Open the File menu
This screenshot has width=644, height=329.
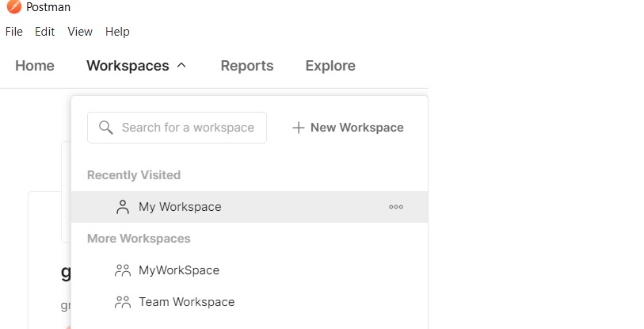click(x=14, y=32)
